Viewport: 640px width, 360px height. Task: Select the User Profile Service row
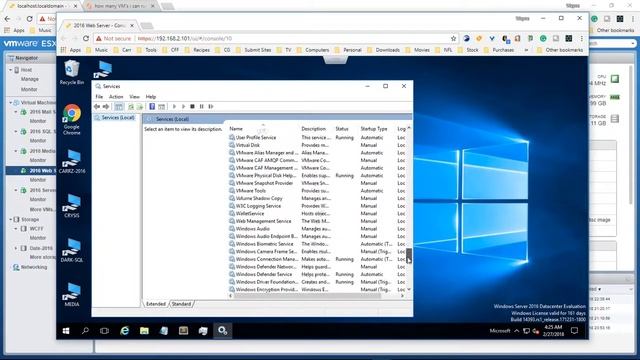(x=317, y=138)
